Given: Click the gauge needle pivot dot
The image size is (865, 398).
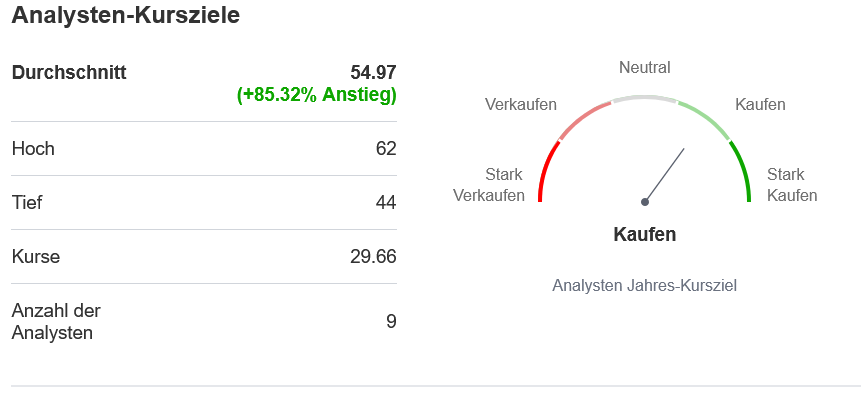Looking at the screenshot, I should pos(645,202).
